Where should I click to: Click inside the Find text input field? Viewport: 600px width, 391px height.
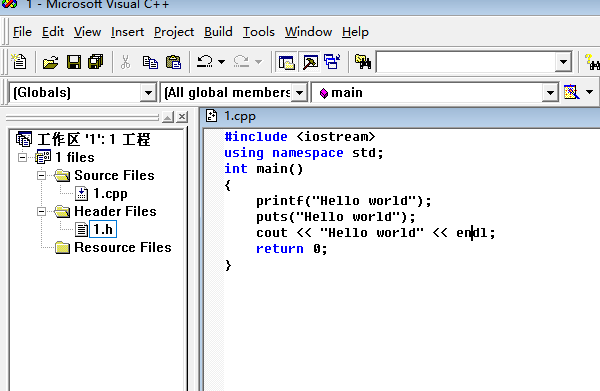tap(466, 62)
